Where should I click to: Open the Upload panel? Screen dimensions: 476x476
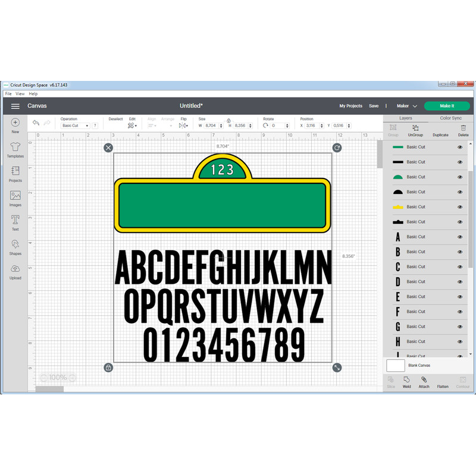tap(15, 273)
